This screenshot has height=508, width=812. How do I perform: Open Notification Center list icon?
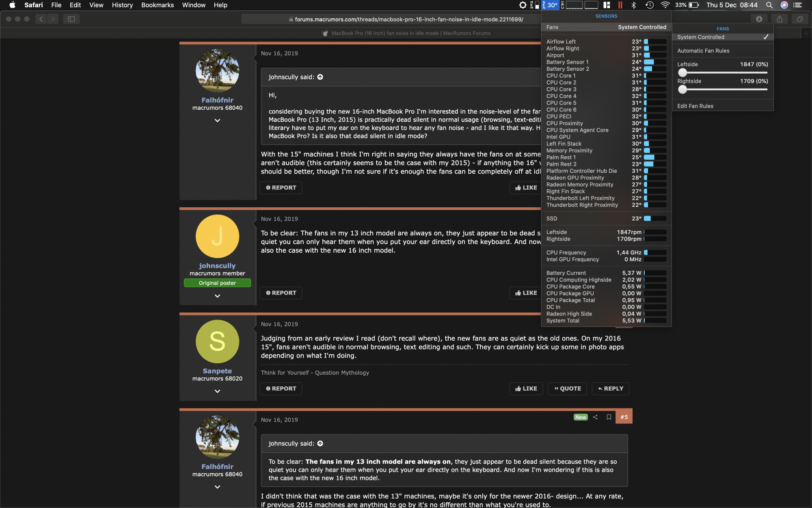click(x=798, y=5)
